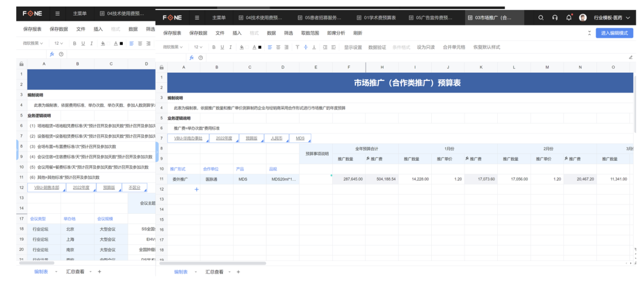
Task: Switch to 汇总查看 sheet in front window
Action: click(215, 272)
